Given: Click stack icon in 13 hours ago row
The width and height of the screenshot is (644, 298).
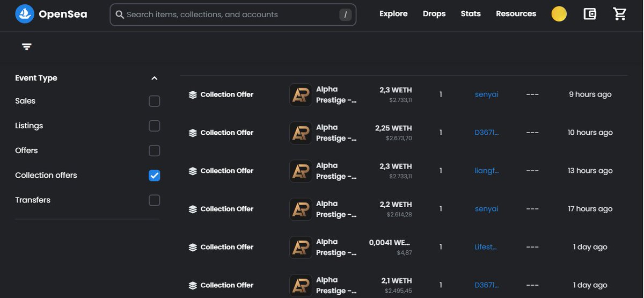Looking at the screenshot, I should pyautogui.click(x=193, y=171).
